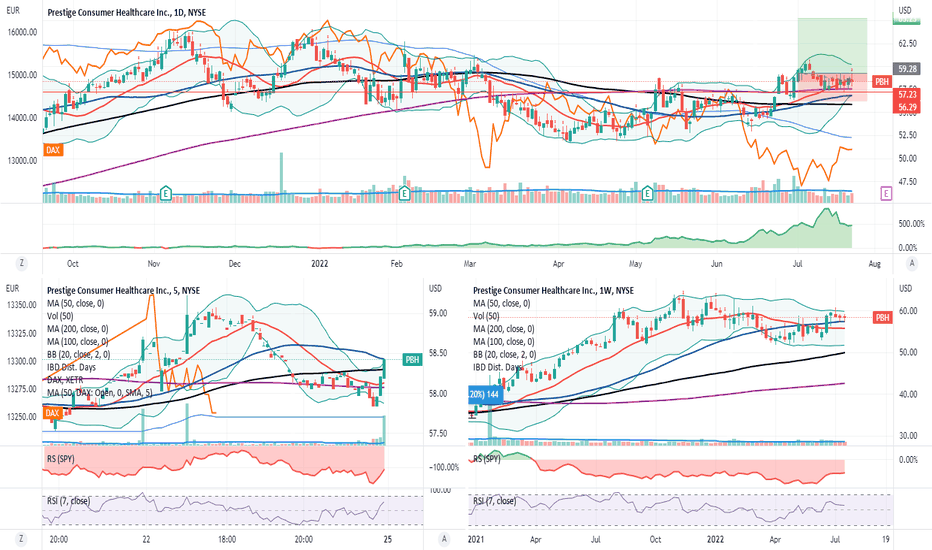Select BB (20, close, 2, 0) legend on the weekly chart
The width and height of the screenshot is (932, 550).
tap(505, 354)
